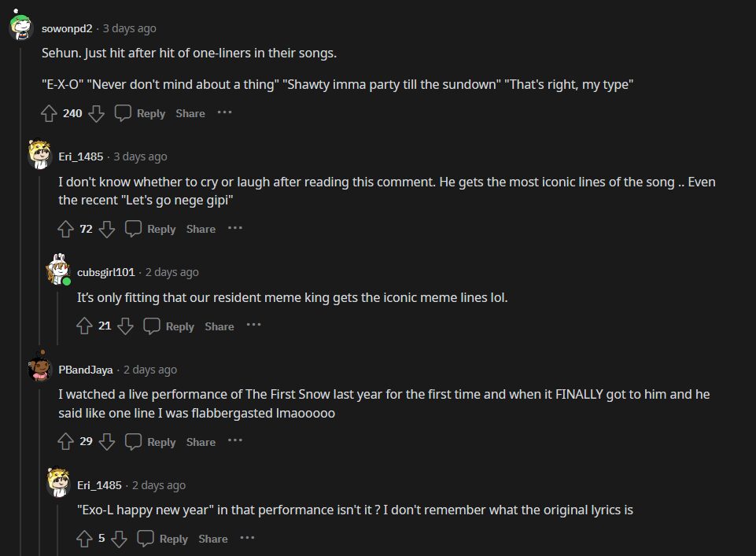
Task: Upvote sowonpd2's comment with 240 points
Action: (x=49, y=113)
